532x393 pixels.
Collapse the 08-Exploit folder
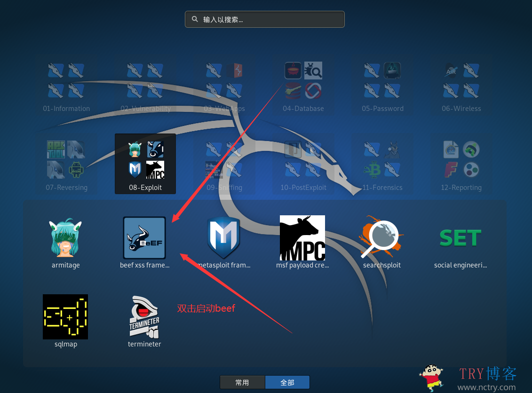pos(145,164)
